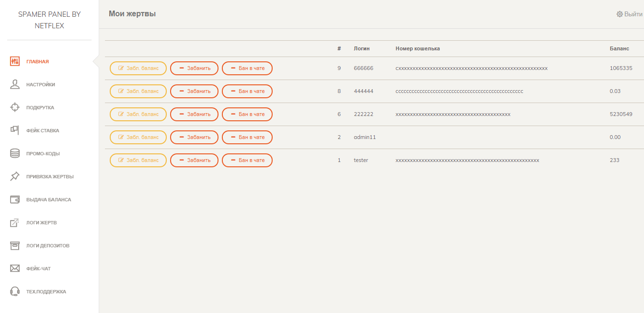Click the Баланс column header
Viewport: 644px width, 313px height.
(x=620, y=48)
